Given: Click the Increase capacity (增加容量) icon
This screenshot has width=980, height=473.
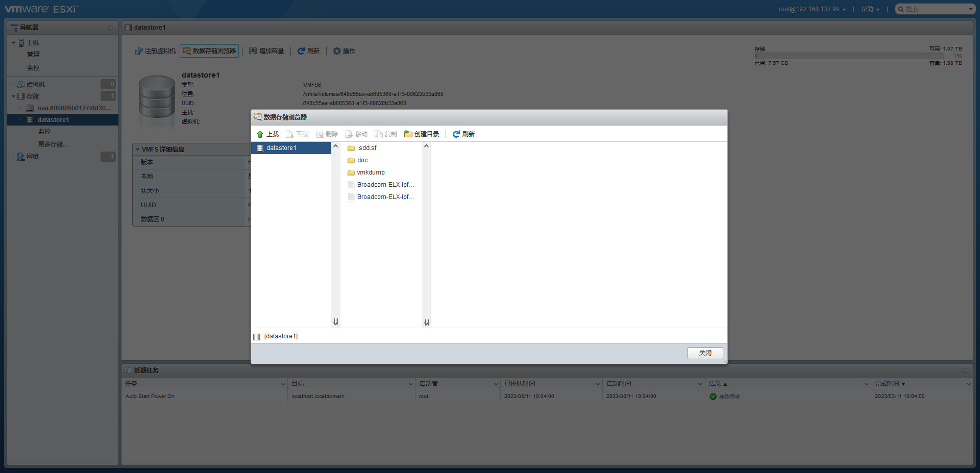Looking at the screenshot, I should pyautogui.click(x=253, y=51).
